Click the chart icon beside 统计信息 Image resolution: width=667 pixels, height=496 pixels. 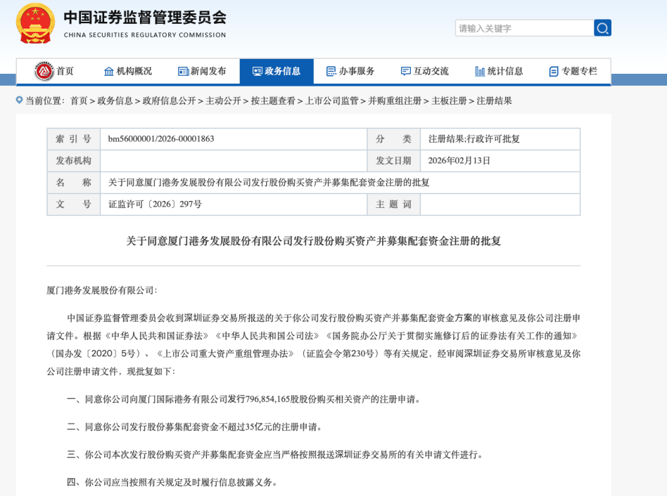[480, 72]
